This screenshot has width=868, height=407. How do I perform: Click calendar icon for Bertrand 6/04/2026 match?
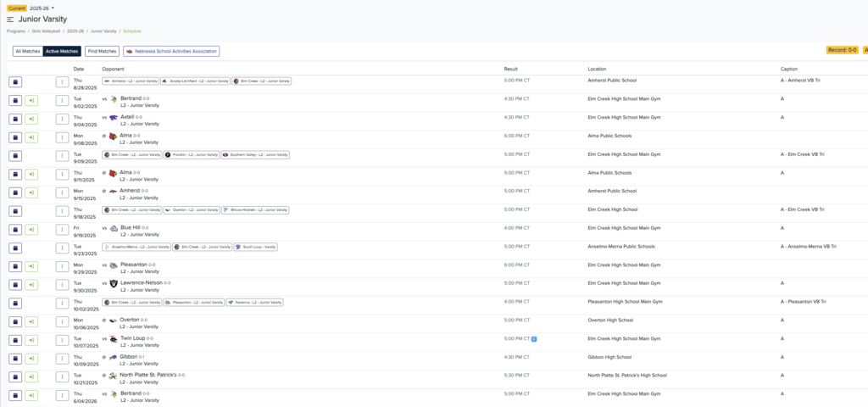pos(15,395)
